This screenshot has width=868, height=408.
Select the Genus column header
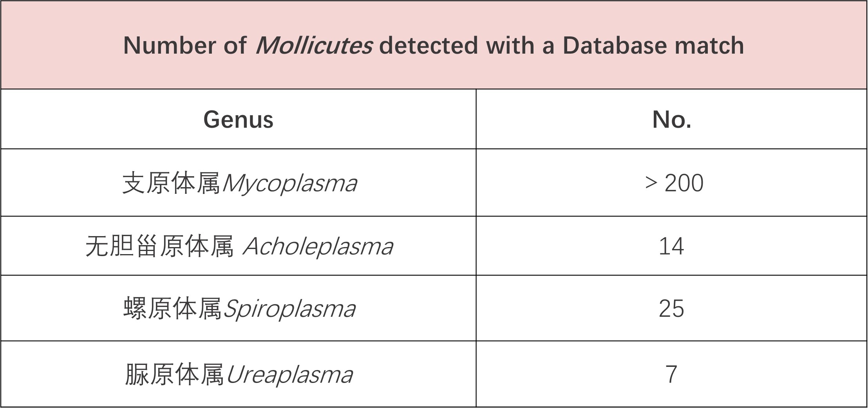238,119
